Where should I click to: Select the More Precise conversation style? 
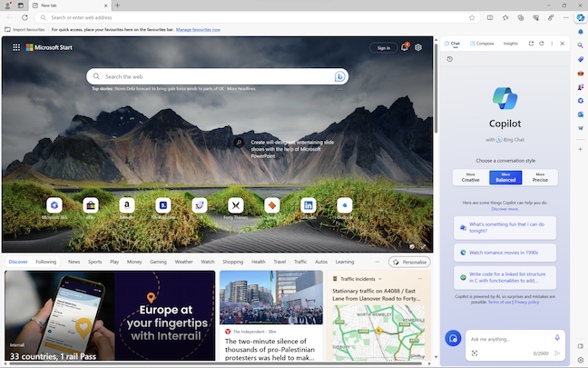pyautogui.click(x=540, y=177)
